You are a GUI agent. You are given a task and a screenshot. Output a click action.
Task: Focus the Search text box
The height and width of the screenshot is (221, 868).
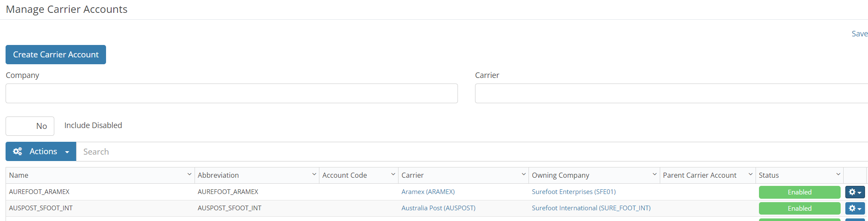pyautogui.click(x=470, y=152)
